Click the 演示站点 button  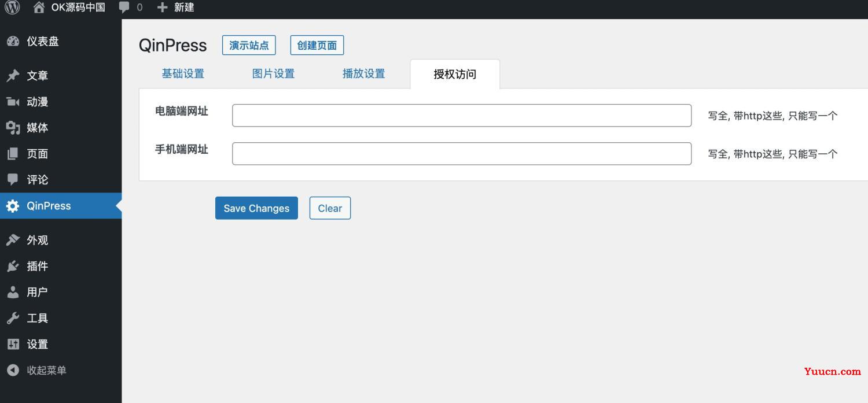[x=249, y=45]
